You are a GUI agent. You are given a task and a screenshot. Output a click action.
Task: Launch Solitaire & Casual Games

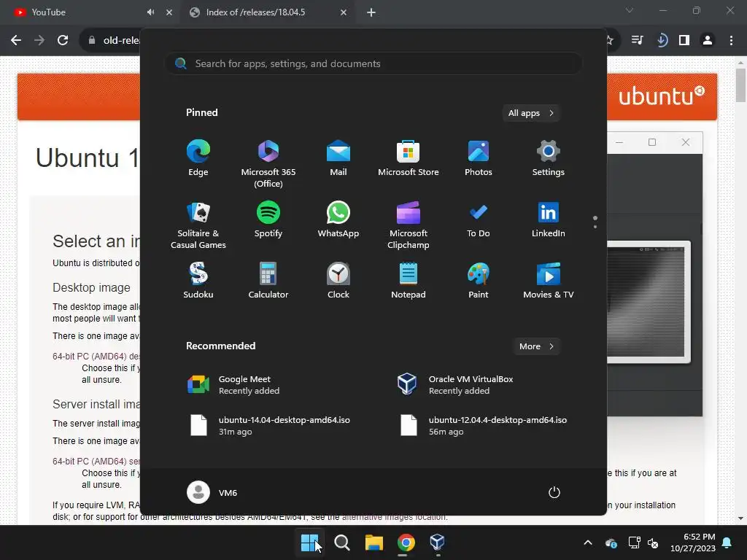198,225
